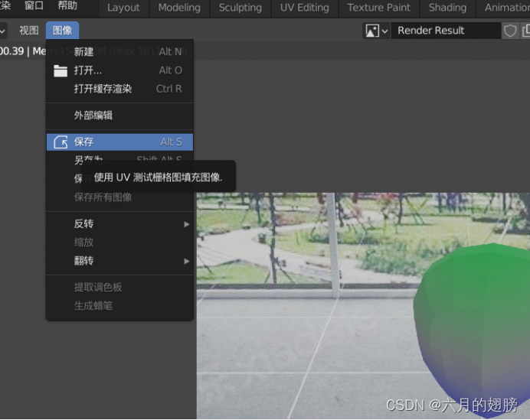Open the Animation workspace tab
Screen dimensions: 530x420
(x=504, y=8)
